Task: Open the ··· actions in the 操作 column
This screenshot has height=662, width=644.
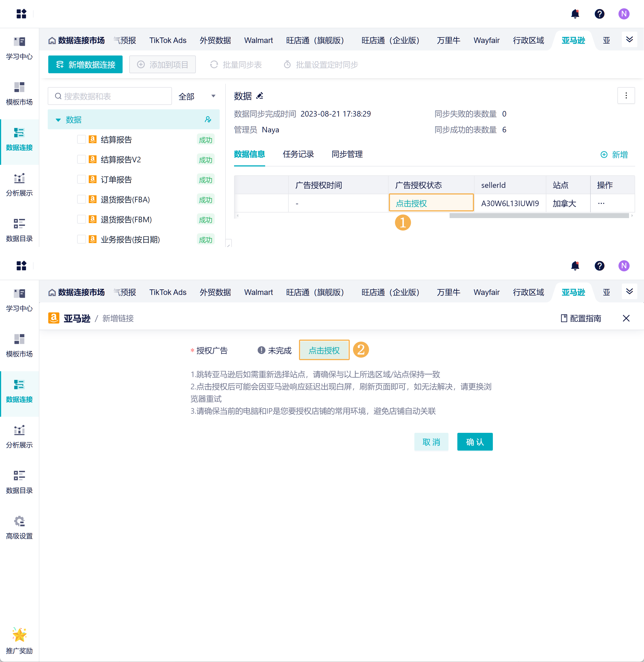Action: (x=601, y=203)
